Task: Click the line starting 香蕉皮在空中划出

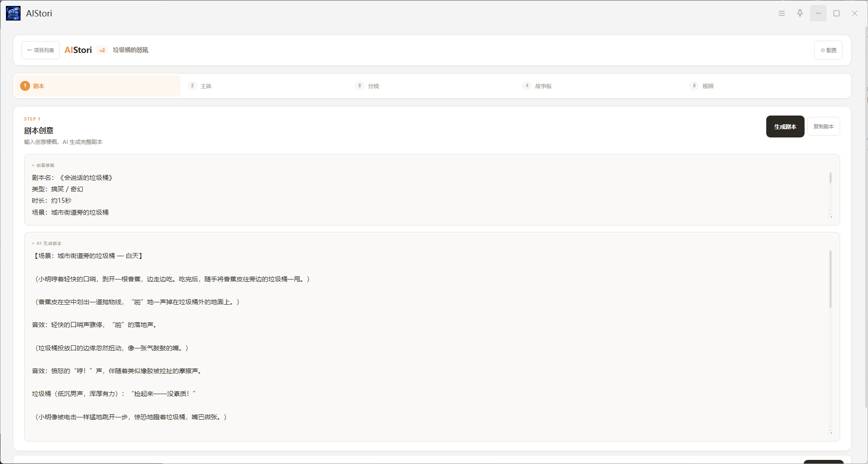Action: 137,302
